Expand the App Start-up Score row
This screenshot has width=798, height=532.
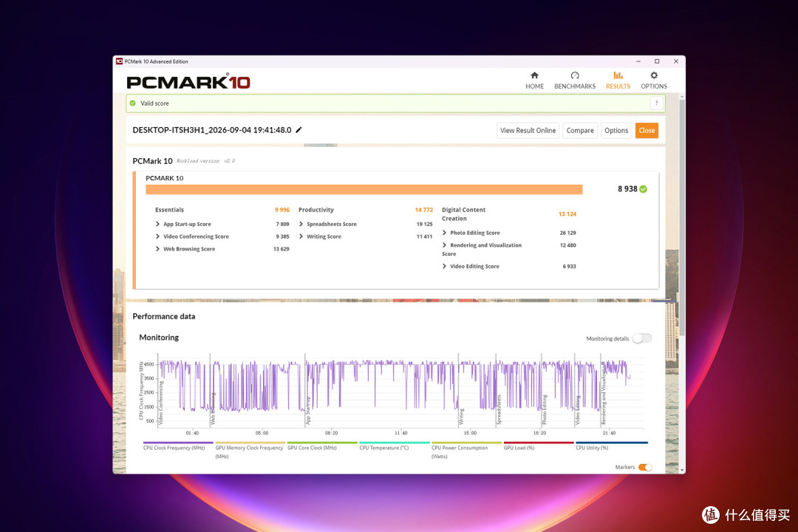coord(158,224)
